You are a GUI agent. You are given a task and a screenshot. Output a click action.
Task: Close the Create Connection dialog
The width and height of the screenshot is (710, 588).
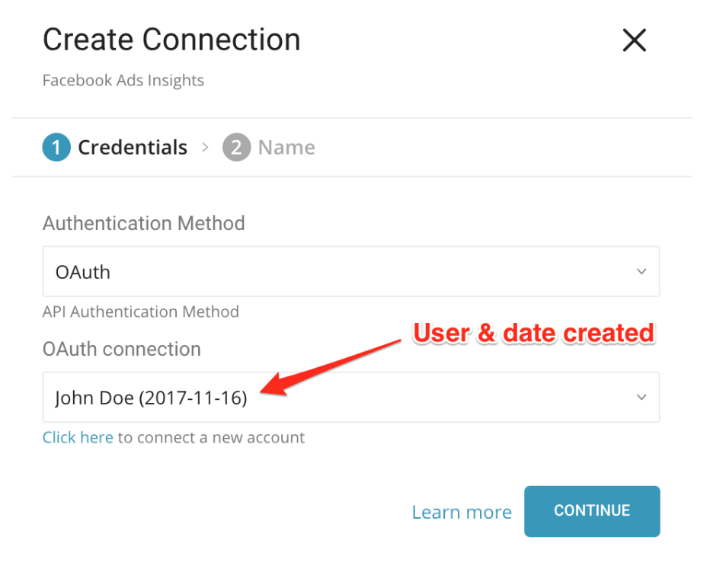pyautogui.click(x=634, y=40)
